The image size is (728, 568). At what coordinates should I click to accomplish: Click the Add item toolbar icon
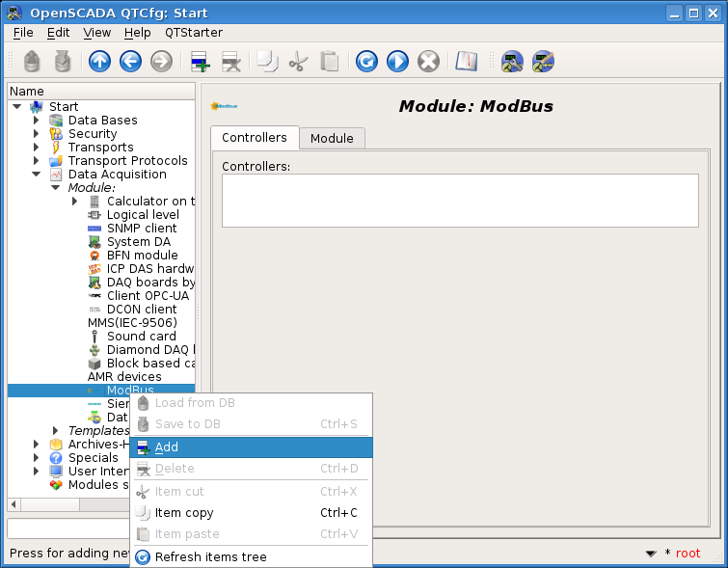[x=200, y=62]
